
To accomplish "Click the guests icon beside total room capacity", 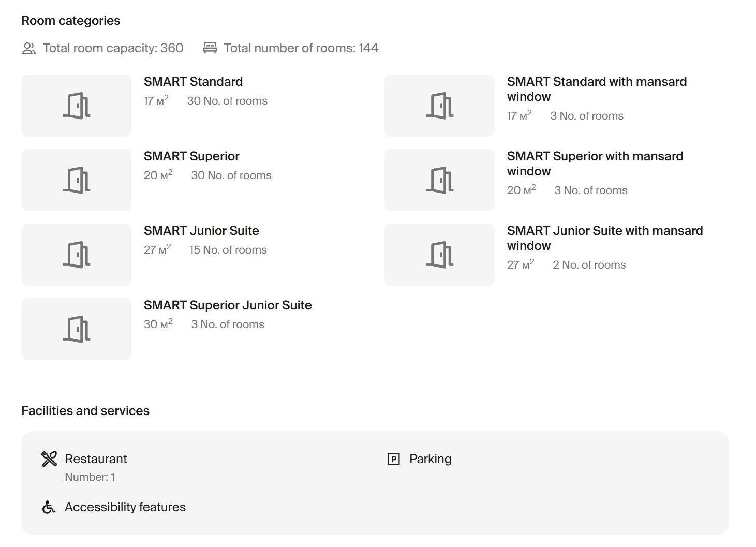I will pyautogui.click(x=29, y=49).
